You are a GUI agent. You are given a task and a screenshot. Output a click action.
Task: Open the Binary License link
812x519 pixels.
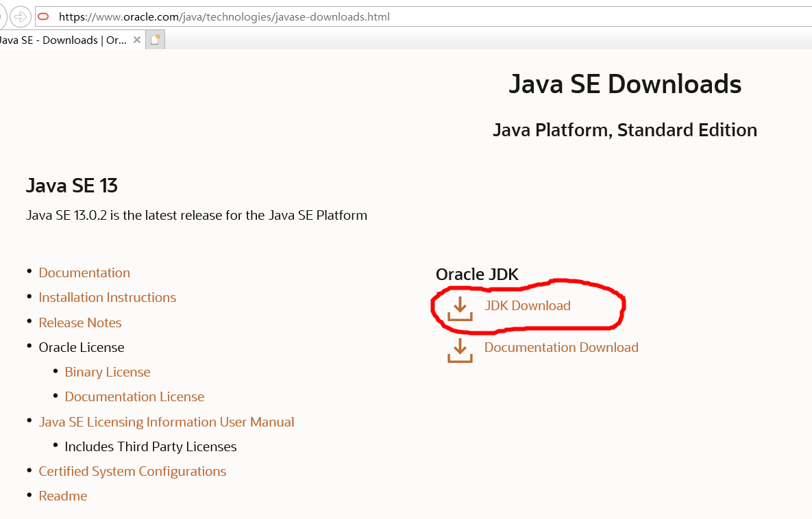pyautogui.click(x=107, y=372)
